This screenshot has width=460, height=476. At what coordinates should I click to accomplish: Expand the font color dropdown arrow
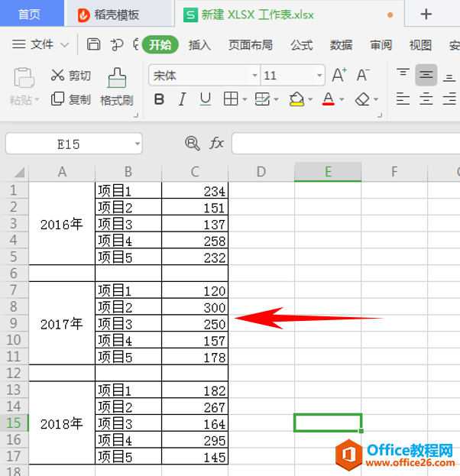[x=342, y=99]
